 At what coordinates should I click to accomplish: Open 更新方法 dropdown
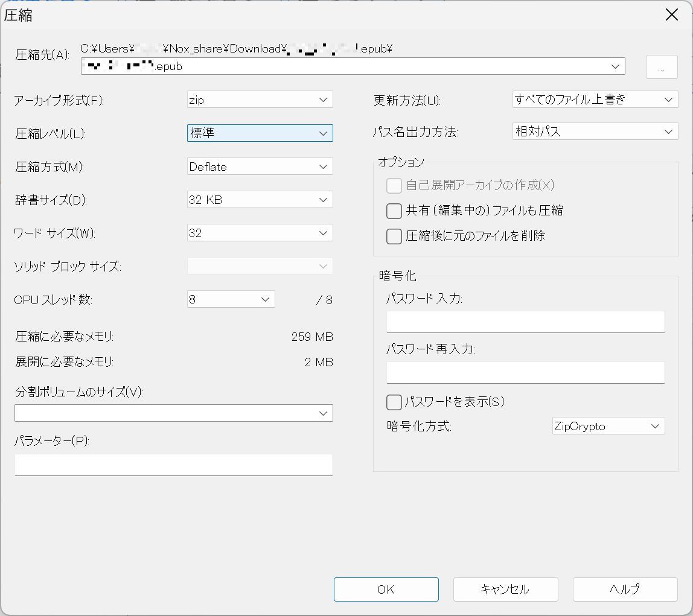click(x=595, y=100)
